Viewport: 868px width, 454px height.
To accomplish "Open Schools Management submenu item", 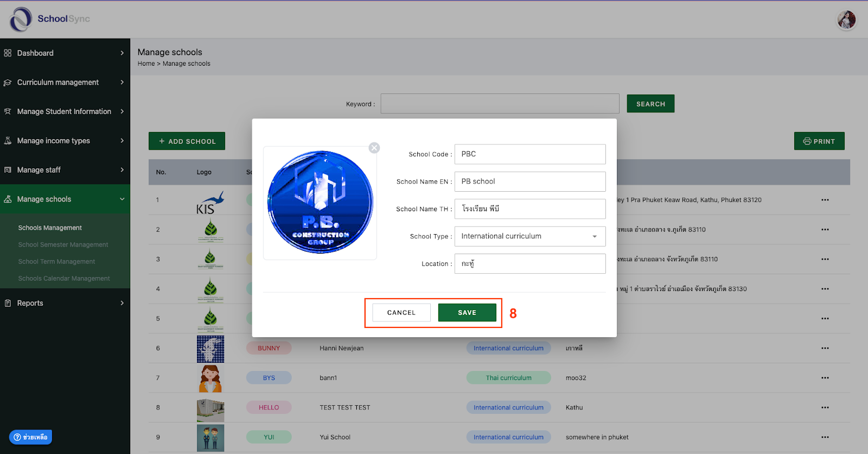I will point(50,228).
